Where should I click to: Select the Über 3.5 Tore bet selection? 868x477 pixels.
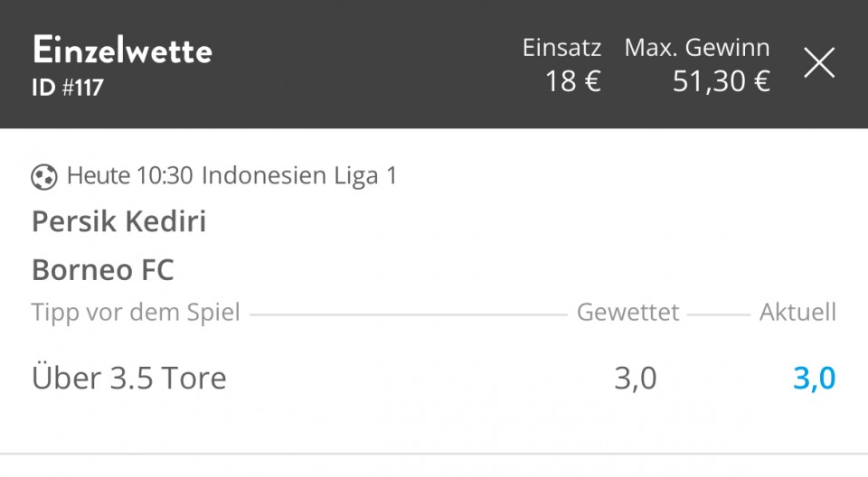click(x=129, y=378)
